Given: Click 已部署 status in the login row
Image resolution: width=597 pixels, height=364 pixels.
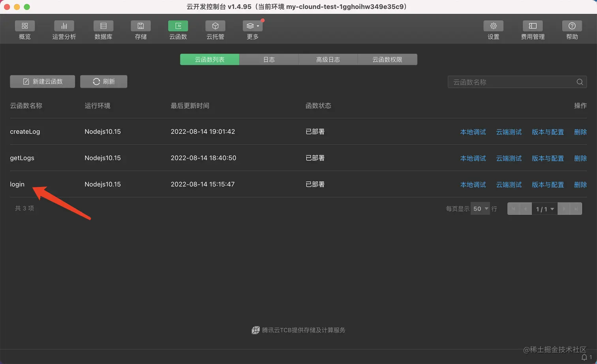Looking at the screenshot, I should point(315,184).
